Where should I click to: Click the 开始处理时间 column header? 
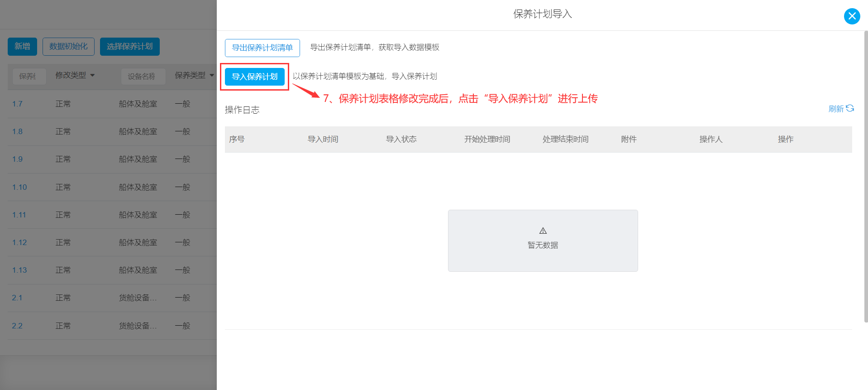tap(487, 140)
